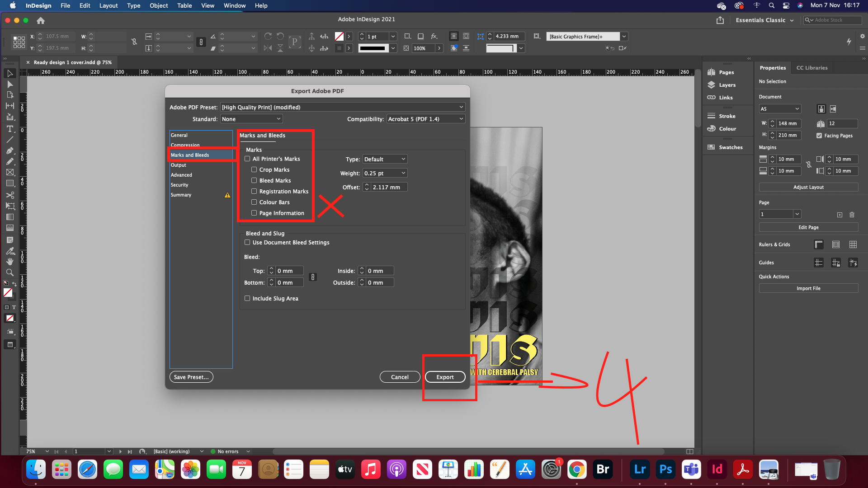Image resolution: width=868 pixels, height=488 pixels.
Task: Select Output in the export category list
Action: point(179,165)
